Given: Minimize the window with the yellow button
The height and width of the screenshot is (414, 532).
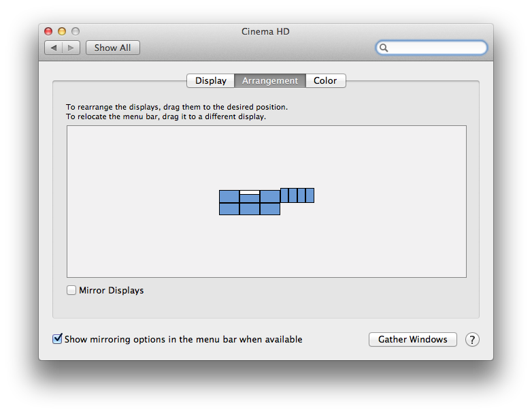Looking at the screenshot, I should point(62,31).
